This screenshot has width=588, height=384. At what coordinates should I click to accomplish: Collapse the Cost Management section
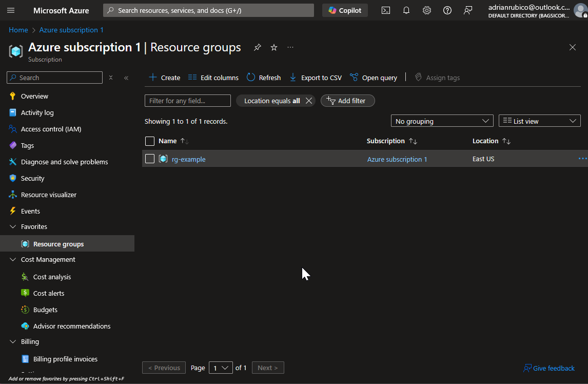[x=13, y=260]
